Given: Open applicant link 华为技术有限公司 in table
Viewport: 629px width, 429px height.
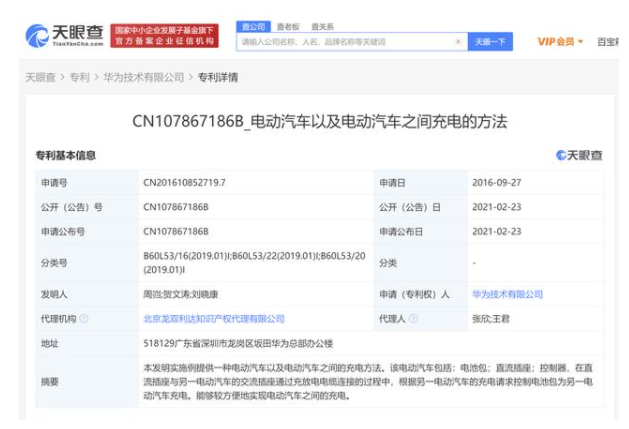Looking at the screenshot, I should pos(506,295).
